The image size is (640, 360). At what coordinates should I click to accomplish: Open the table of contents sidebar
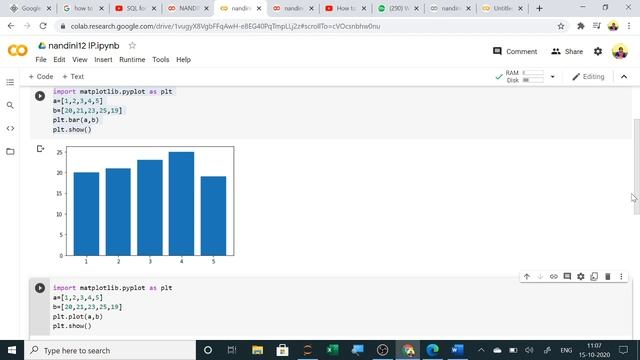click(x=10, y=82)
